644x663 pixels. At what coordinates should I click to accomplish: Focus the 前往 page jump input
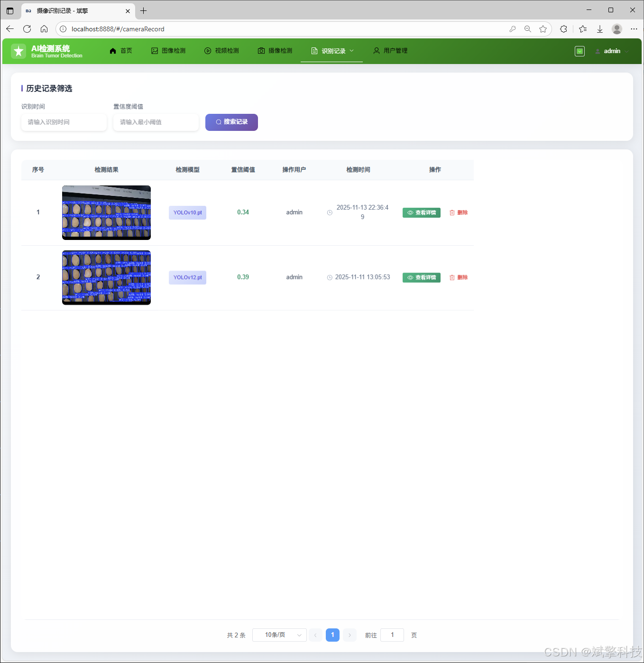(x=392, y=635)
